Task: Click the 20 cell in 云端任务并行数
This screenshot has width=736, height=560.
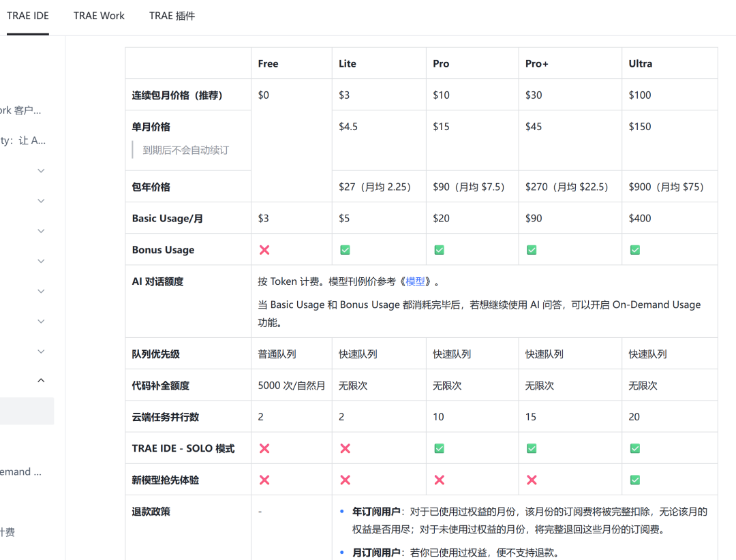Action: (634, 417)
